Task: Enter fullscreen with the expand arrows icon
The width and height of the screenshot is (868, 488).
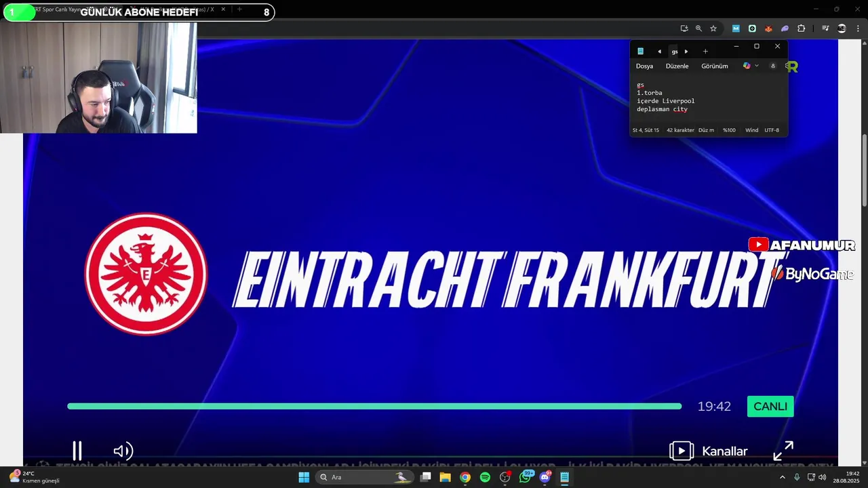Action: pyautogui.click(x=783, y=451)
